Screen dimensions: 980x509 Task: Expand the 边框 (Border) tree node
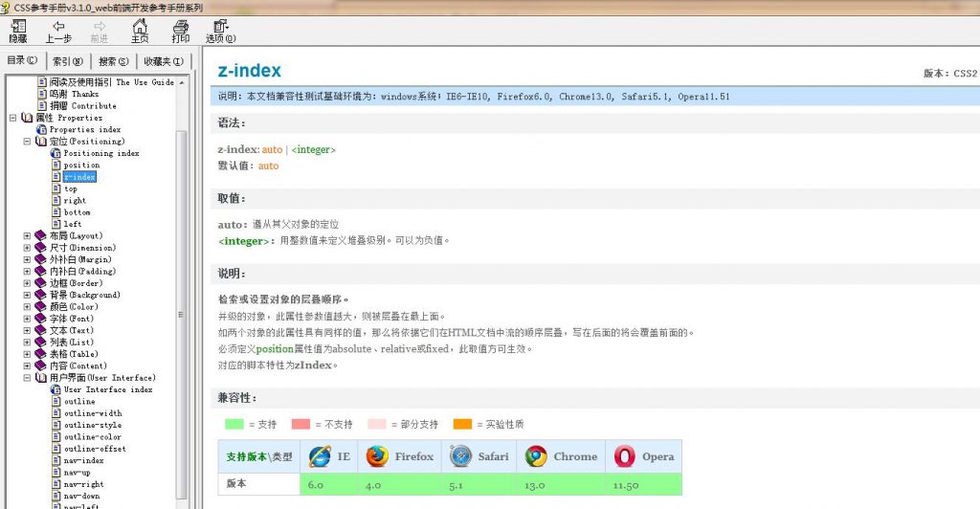(27, 283)
